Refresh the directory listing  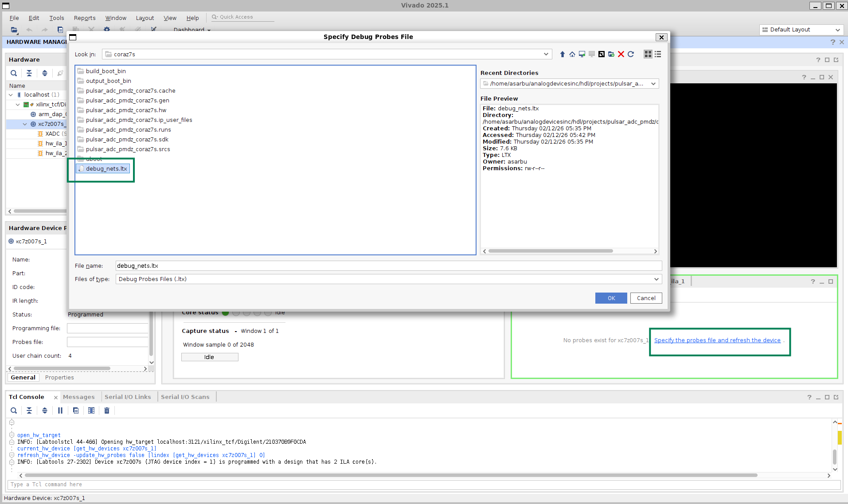[x=630, y=54]
